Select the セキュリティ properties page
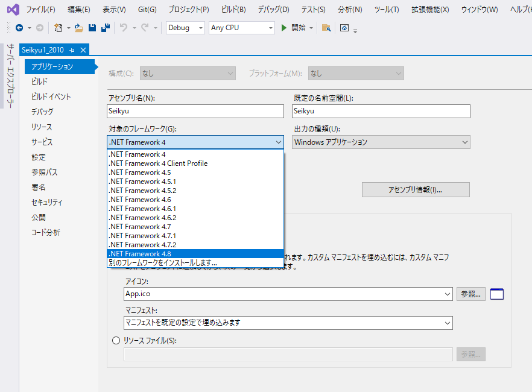532x392 pixels. pyautogui.click(x=47, y=202)
